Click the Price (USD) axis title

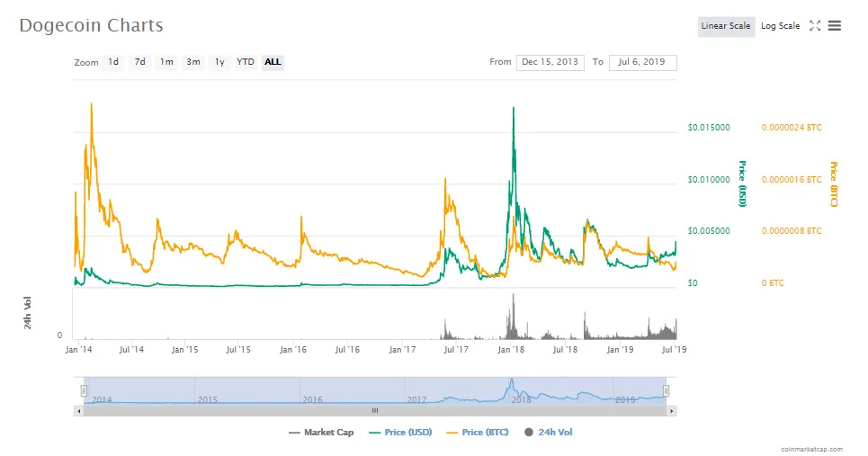pyautogui.click(x=742, y=183)
